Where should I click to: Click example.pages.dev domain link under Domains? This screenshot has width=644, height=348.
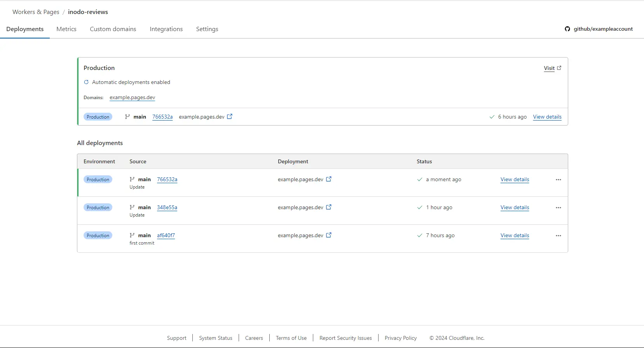[132, 98]
